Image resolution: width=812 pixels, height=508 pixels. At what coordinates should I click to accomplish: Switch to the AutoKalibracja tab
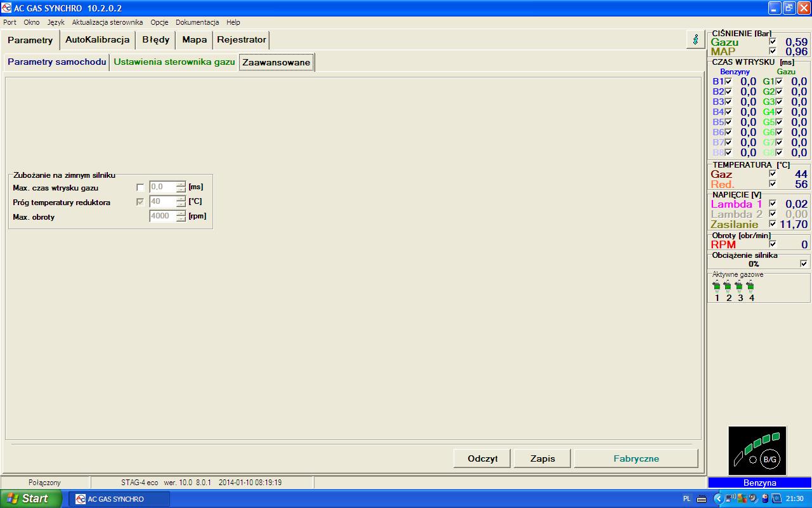click(98, 39)
